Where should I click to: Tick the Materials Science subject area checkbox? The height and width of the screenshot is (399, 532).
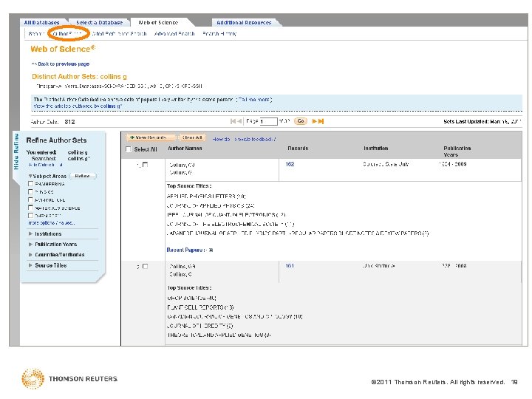[30, 208]
